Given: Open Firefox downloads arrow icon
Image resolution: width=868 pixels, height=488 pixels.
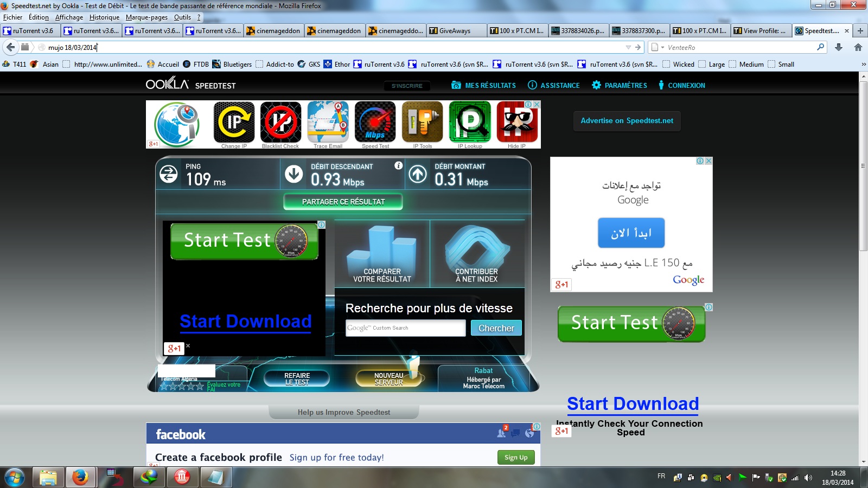Looking at the screenshot, I should [839, 47].
